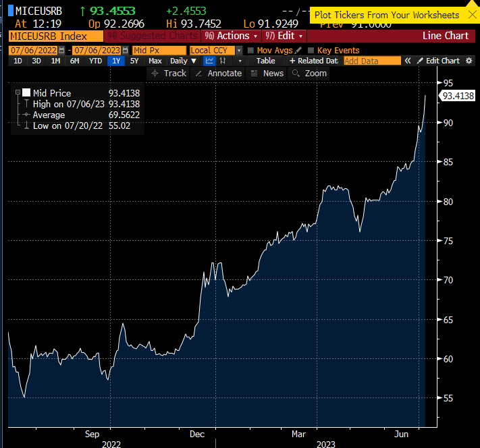480x448 pixels.
Task: Click the Edit Chart button
Action: click(x=438, y=61)
